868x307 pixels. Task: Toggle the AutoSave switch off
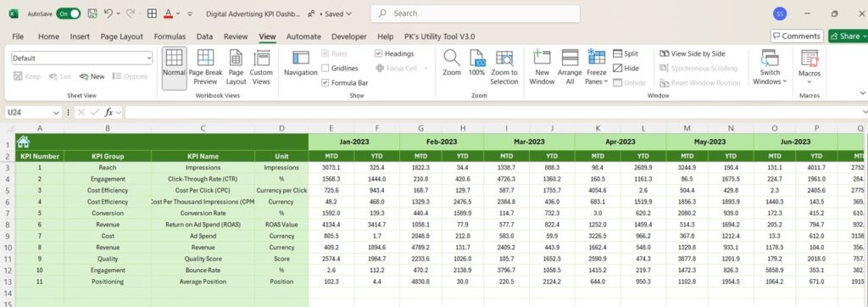[68, 14]
